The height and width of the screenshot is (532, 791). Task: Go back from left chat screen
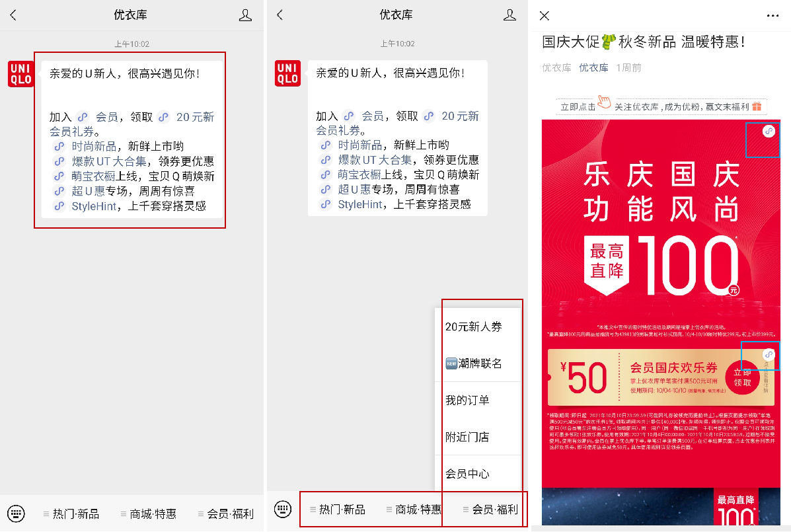point(14,15)
